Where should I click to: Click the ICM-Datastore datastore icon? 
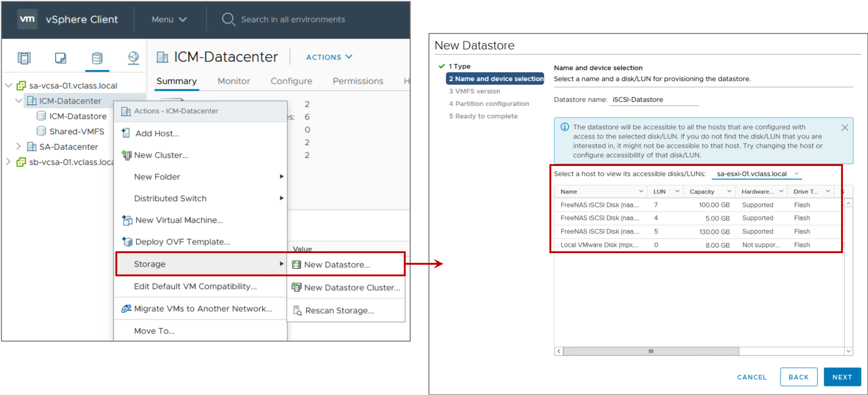point(41,116)
